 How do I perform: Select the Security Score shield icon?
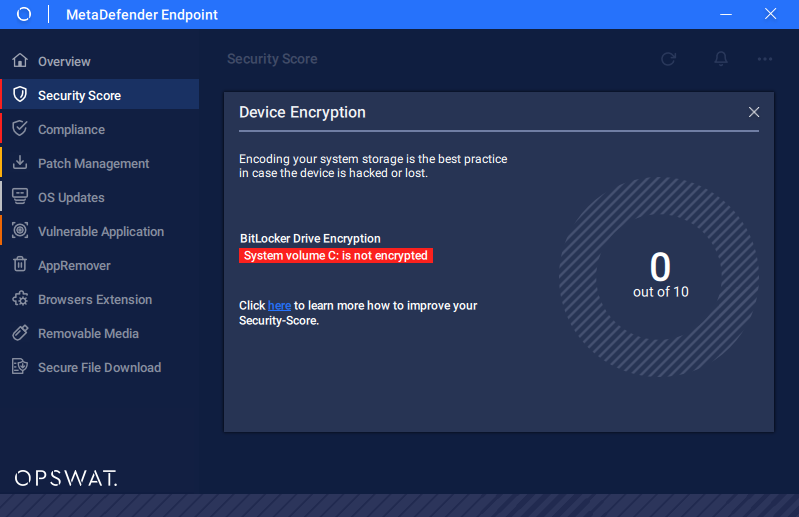pos(20,94)
